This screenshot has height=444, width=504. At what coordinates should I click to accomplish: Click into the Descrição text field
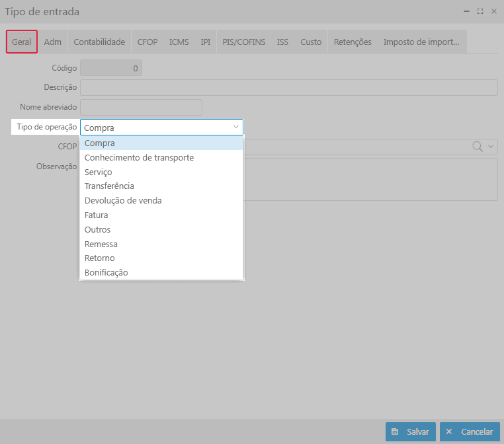[x=288, y=88]
